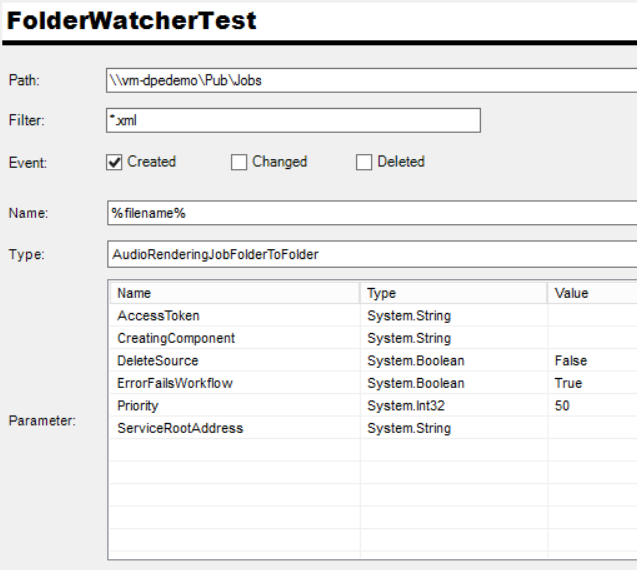Screen dimensions: 637x570
Task: Click the True value of ErrorFailsWorkflow
Action: 568,383
